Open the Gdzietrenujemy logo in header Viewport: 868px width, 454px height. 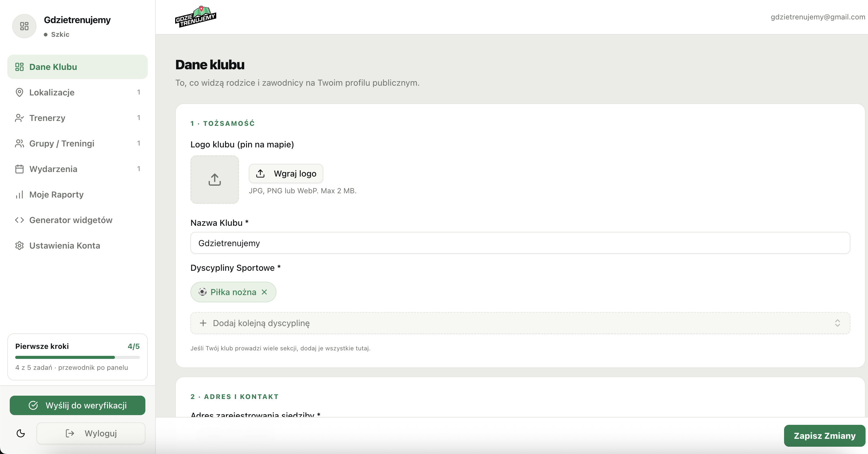196,16
